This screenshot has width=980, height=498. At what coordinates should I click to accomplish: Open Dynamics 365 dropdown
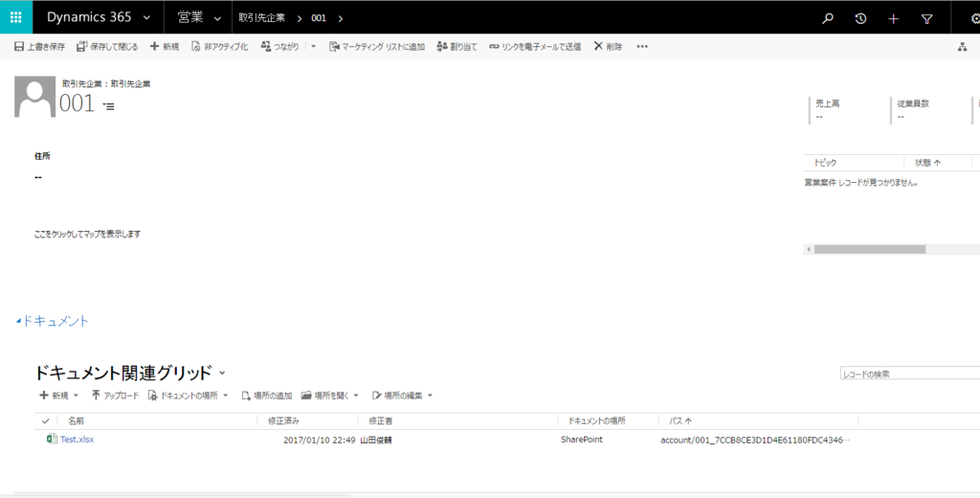[x=146, y=18]
